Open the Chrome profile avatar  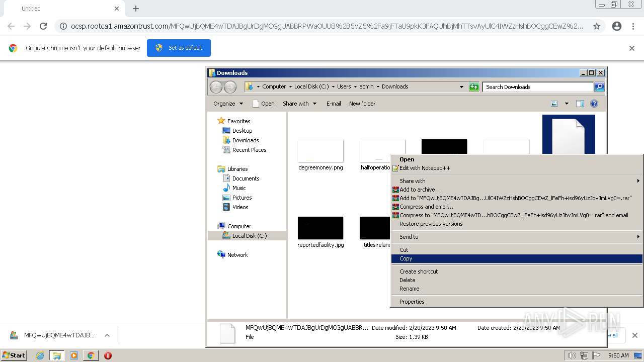(x=617, y=26)
